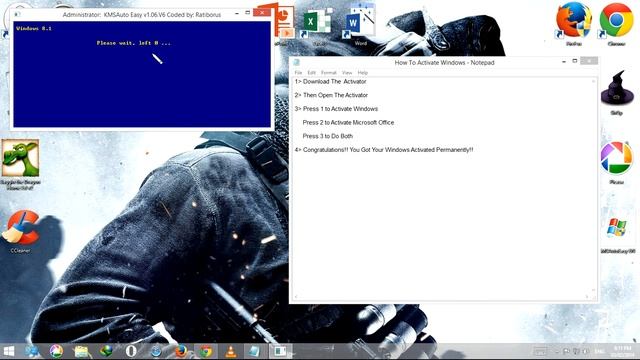
Task: Click 'Windows 8.1' text in console
Action: (x=34, y=29)
